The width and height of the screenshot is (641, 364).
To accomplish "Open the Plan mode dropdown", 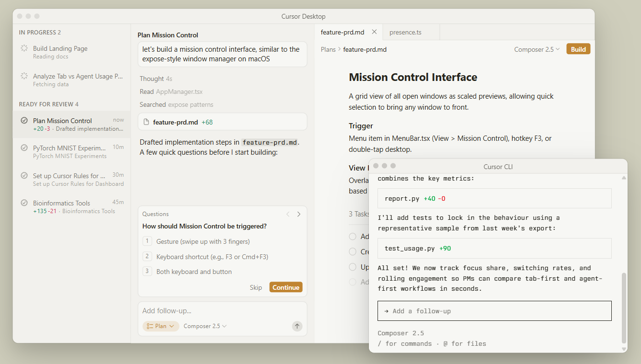I will (161, 326).
